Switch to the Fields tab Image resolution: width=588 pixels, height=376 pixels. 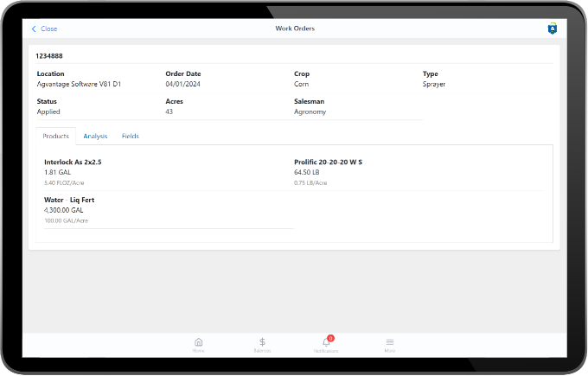pyautogui.click(x=131, y=136)
